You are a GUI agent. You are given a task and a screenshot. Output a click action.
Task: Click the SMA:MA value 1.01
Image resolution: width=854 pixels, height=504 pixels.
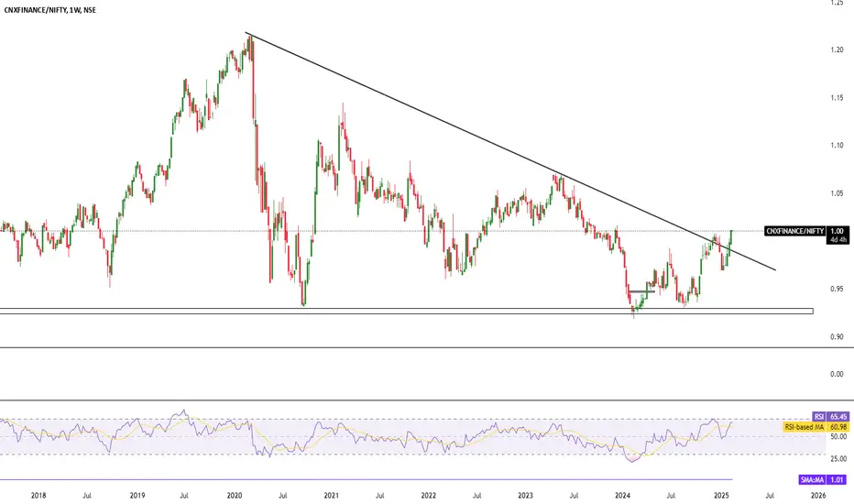click(x=838, y=480)
